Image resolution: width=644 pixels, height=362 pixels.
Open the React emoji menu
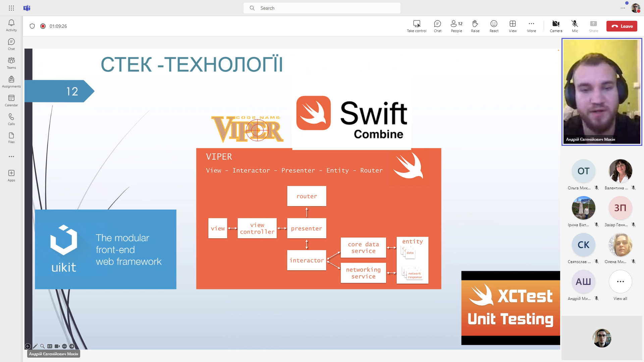click(494, 26)
